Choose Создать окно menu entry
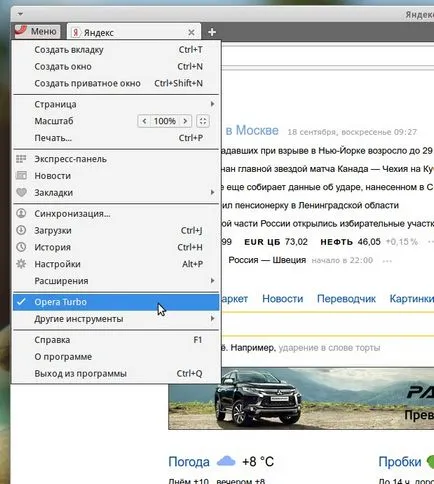Viewport: 434px width, 484px height. (116, 66)
